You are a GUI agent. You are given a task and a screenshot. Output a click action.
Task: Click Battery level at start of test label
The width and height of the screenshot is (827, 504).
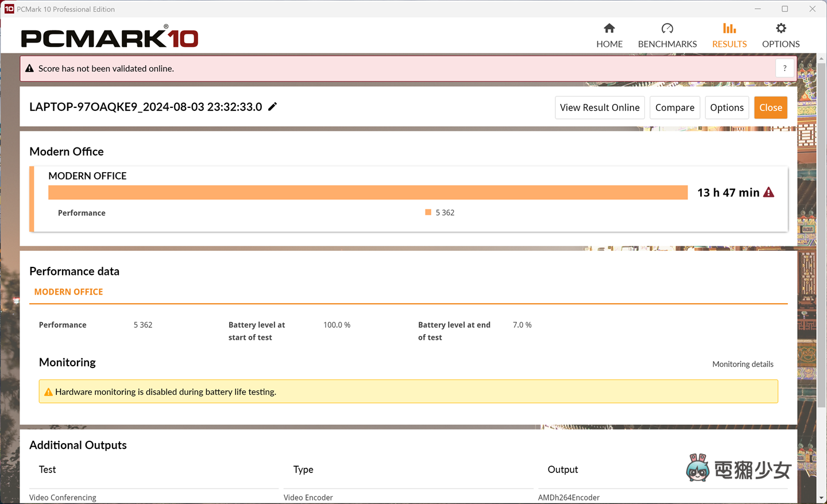[x=257, y=331]
